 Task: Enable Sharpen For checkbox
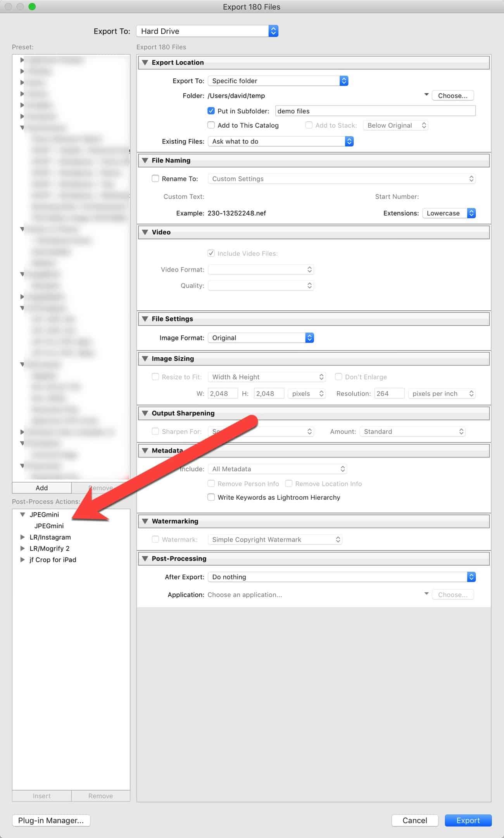(155, 431)
